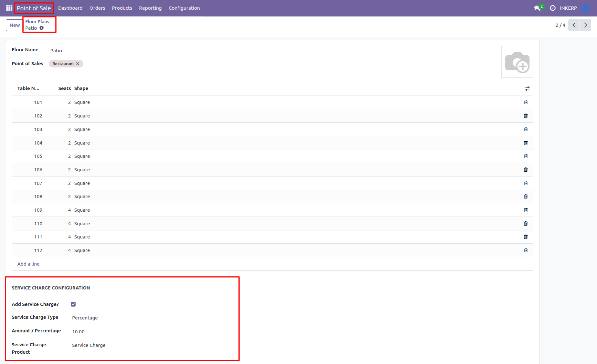Click the INKERP company name
This screenshot has height=364, width=597.
coord(568,8)
